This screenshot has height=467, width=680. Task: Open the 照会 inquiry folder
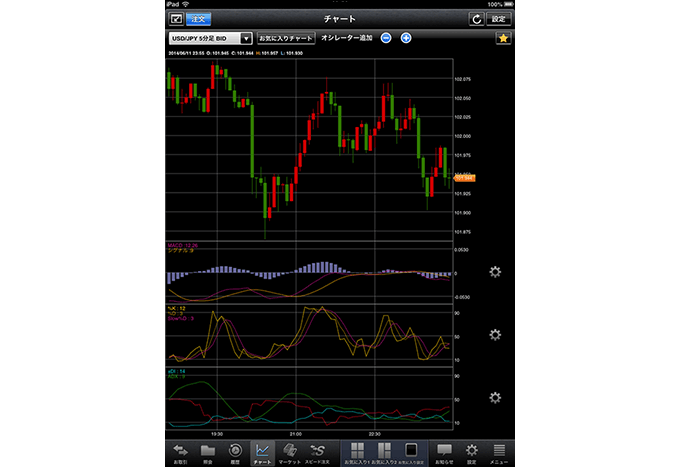tap(208, 452)
